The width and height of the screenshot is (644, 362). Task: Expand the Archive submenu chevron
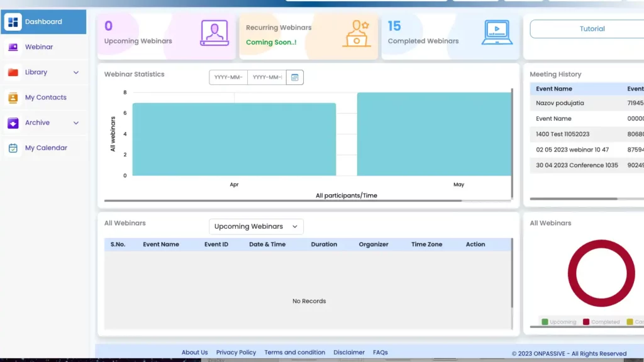(x=75, y=123)
